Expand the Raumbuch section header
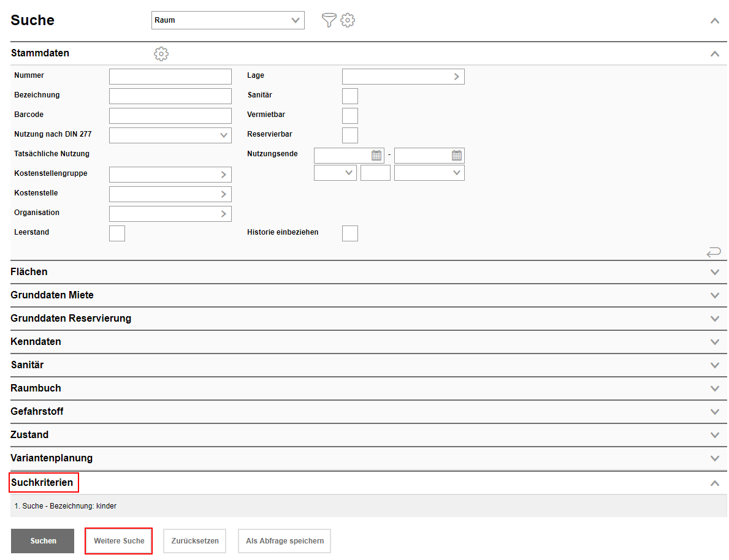This screenshot has width=729, height=560. coord(714,388)
